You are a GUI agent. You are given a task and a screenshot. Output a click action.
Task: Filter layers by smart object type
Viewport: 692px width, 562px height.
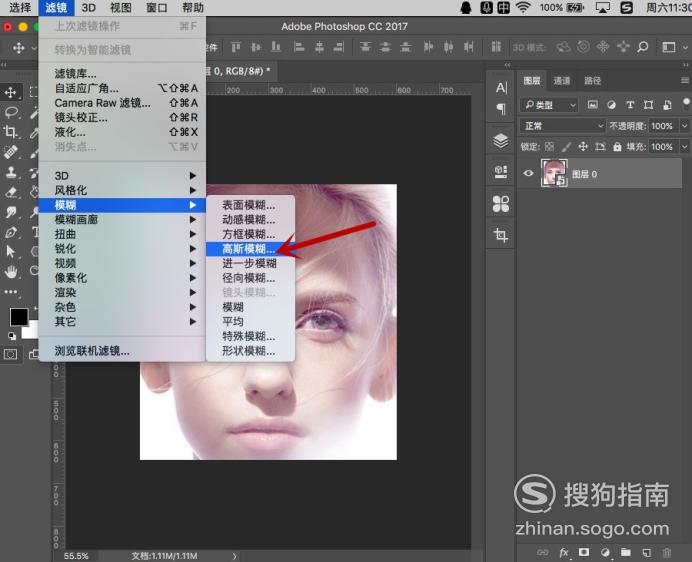coord(667,105)
